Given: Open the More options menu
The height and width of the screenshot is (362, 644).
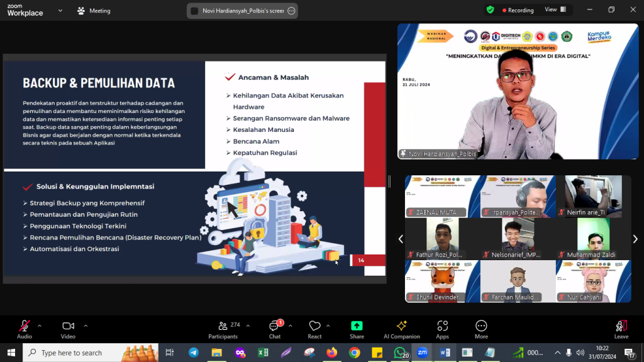Looking at the screenshot, I should pyautogui.click(x=481, y=329).
